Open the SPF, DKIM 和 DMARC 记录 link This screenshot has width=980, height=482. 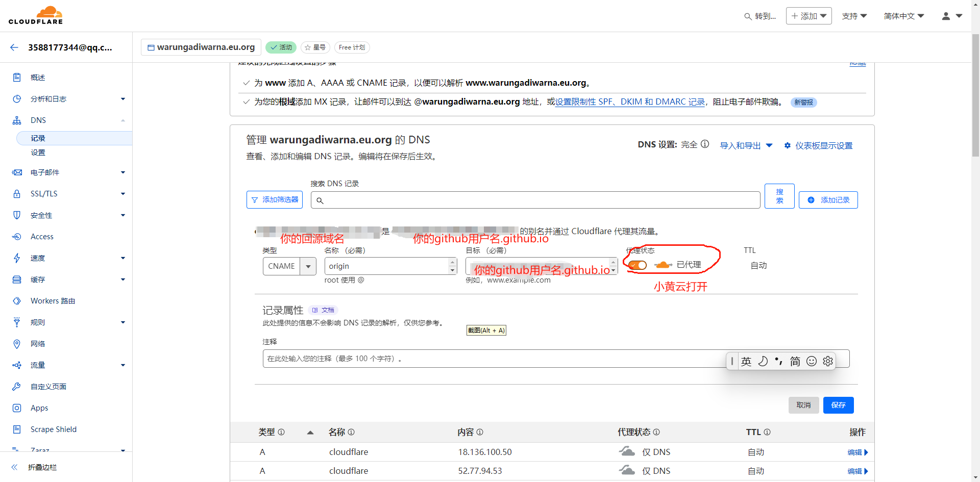click(x=630, y=102)
